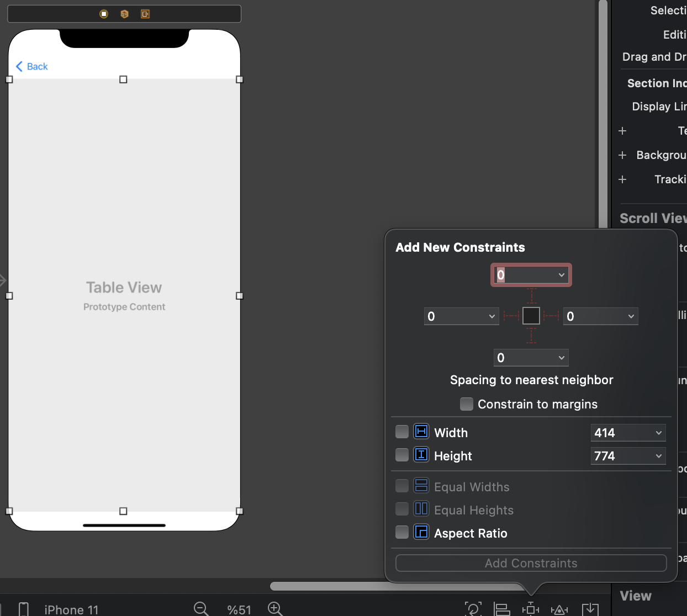Click Spacing to nearest neighbor label
Image resolution: width=687 pixels, height=616 pixels.
pyautogui.click(x=532, y=380)
